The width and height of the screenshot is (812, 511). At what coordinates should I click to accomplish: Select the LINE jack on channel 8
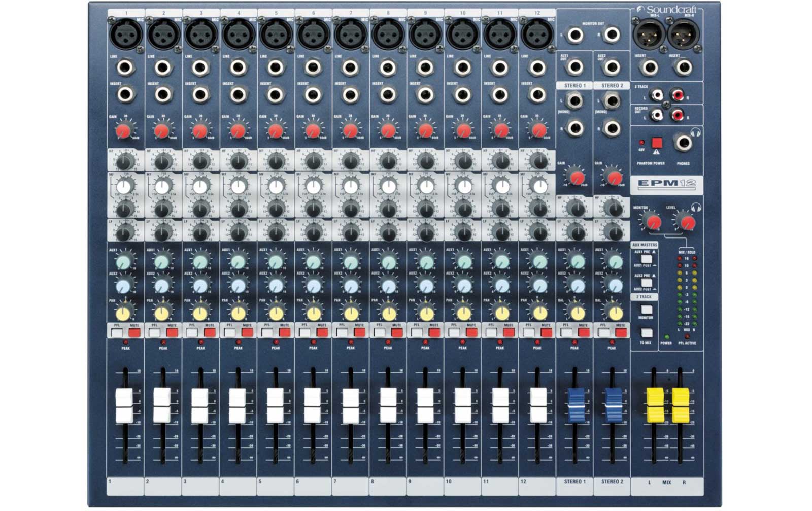click(388, 67)
